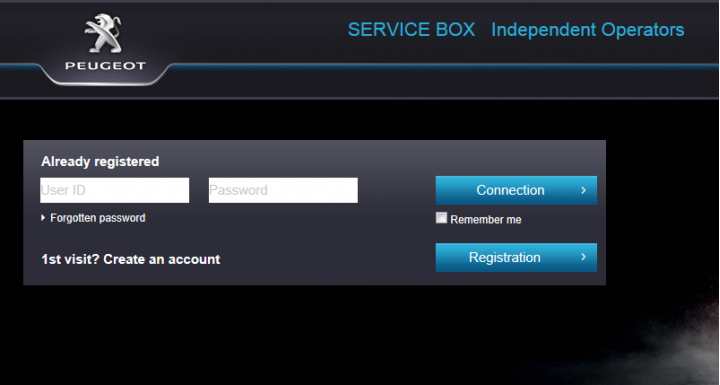Open the SERVICE BOX header link
The width and height of the screenshot is (720, 385).
click(x=411, y=30)
